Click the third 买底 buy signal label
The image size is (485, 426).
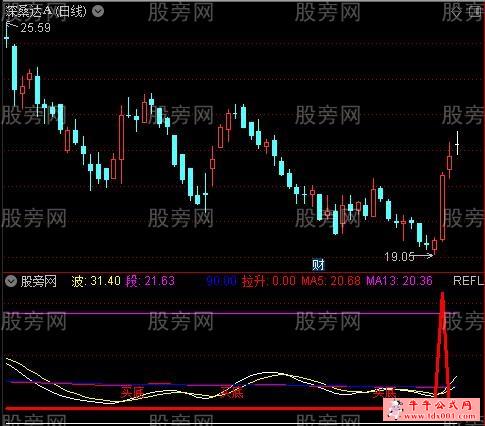click(x=384, y=392)
